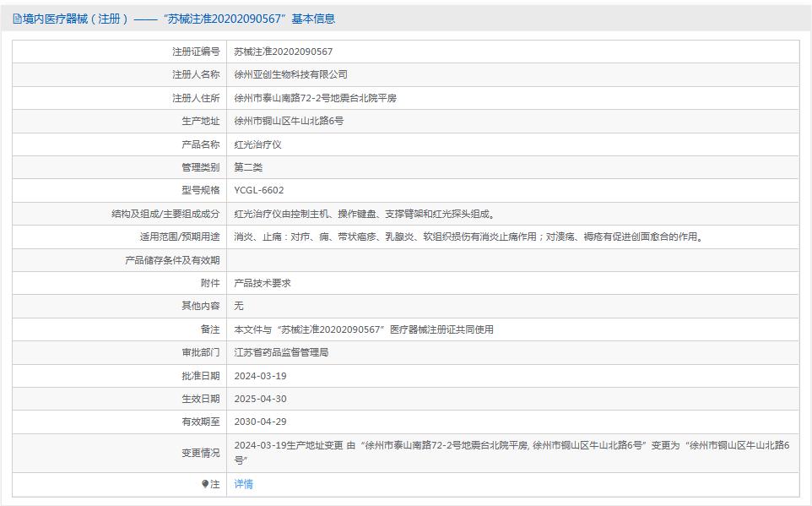This screenshot has width=812, height=506.
Task: Click the 批准日期 2024-03-19 cell
Action: (262, 376)
